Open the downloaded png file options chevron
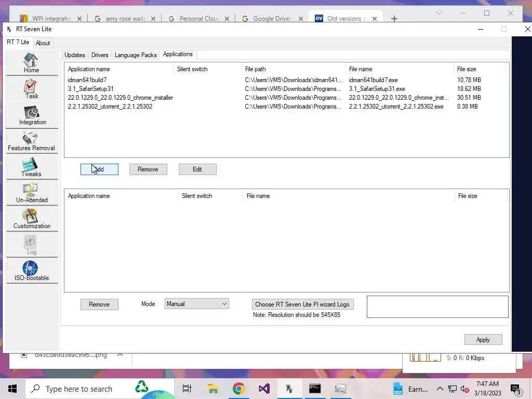The width and height of the screenshot is (532, 399). [x=120, y=354]
